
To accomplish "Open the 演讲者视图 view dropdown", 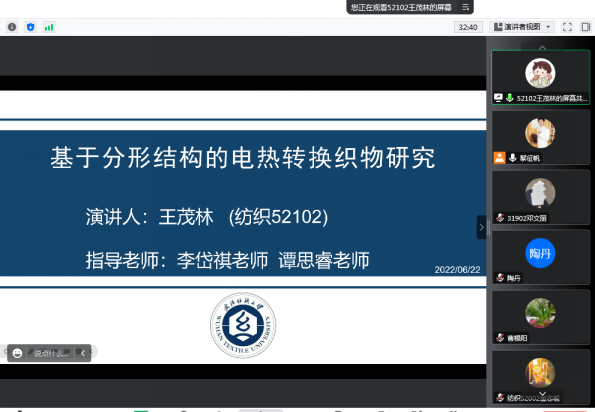I will [522, 27].
